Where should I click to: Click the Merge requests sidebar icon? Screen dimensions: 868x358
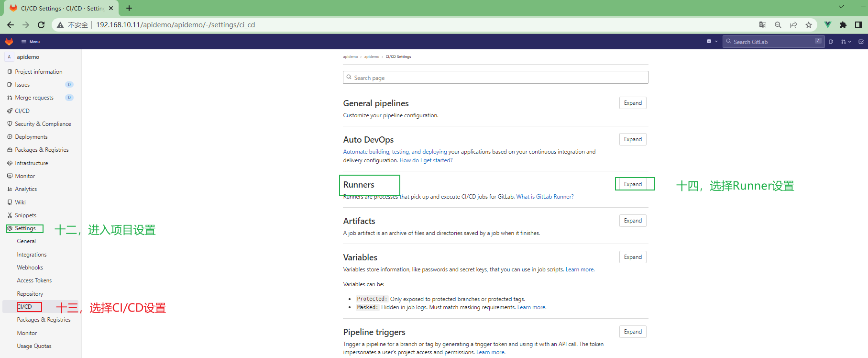coord(10,98)
